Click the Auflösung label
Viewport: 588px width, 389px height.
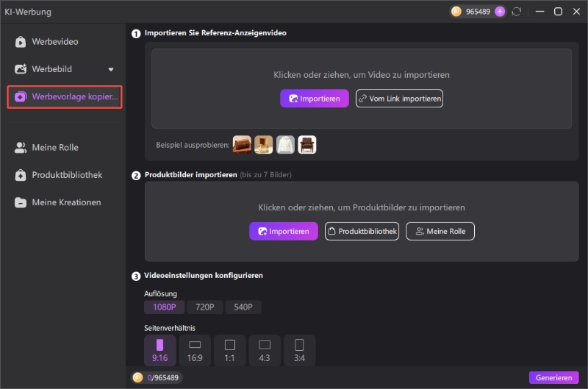[x=160, y=293]
